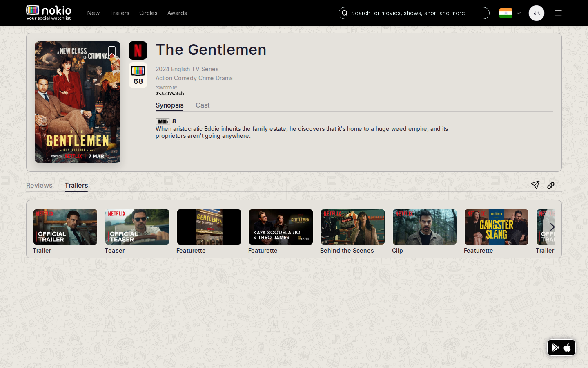Play Kaya Scodelario & Theo James featurette

(281, 227)
